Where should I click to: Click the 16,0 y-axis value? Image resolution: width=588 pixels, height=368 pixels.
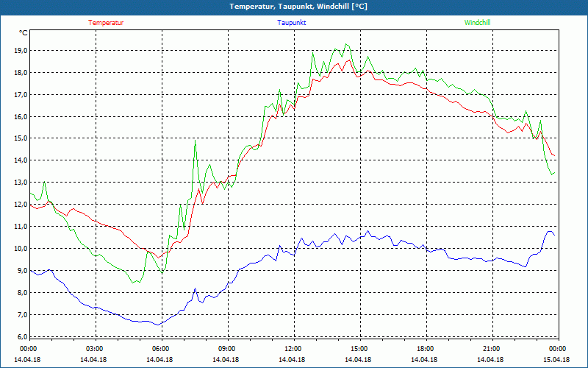click(x=21, y=117)
